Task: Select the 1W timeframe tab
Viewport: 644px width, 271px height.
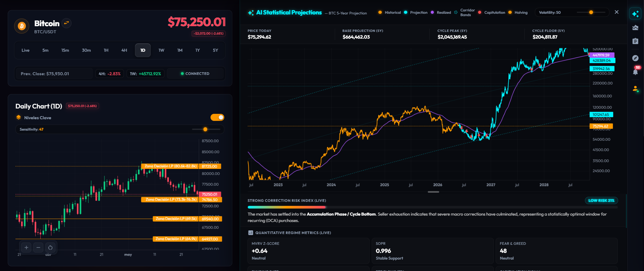Action: (162, 50)
